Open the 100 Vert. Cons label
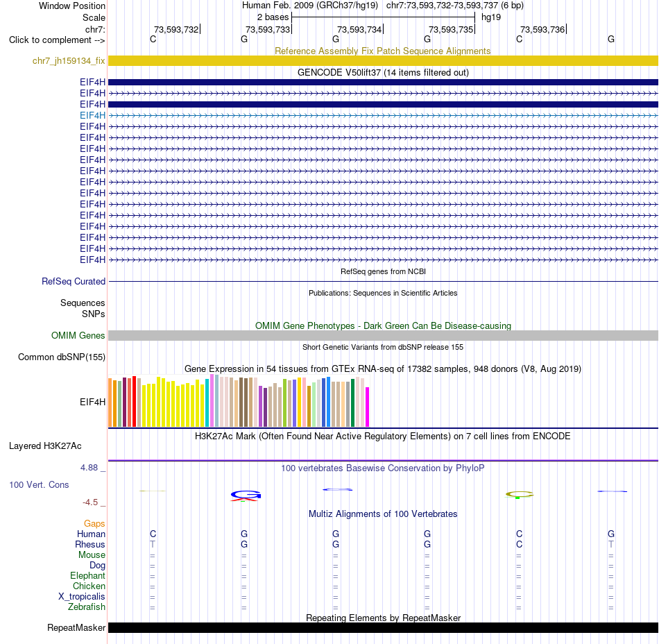 (39, 484)
